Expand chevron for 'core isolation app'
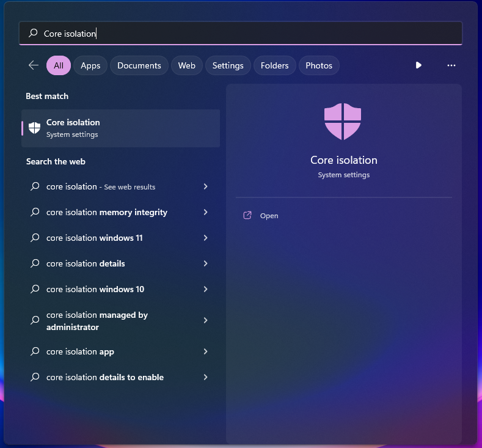This screenshot has width=482, height=448. tap(206, 351)
